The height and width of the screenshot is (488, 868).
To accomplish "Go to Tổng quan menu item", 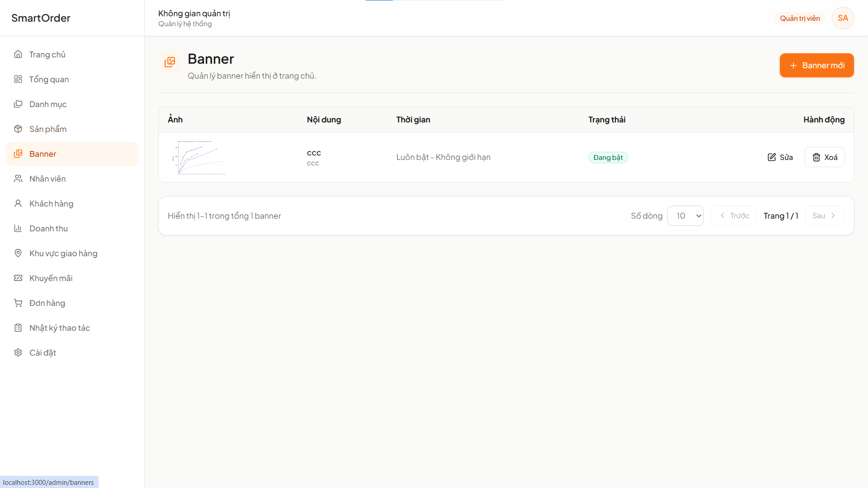I will click(72, 79).
